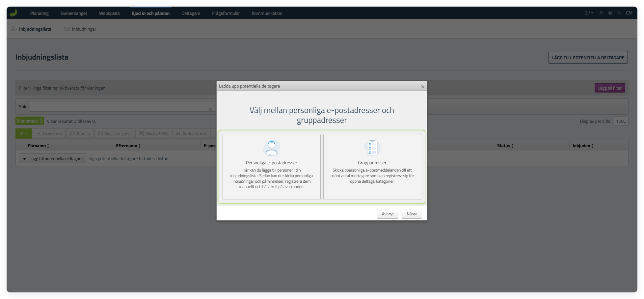Open the green select-all checkbox dropdown
644x299 pixels.
point(24,134)
